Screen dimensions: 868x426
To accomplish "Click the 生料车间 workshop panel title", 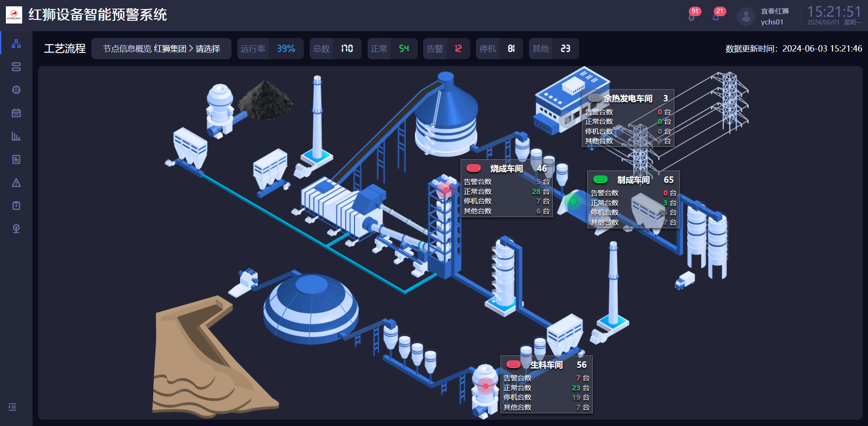I will click(x=546, y=365).
